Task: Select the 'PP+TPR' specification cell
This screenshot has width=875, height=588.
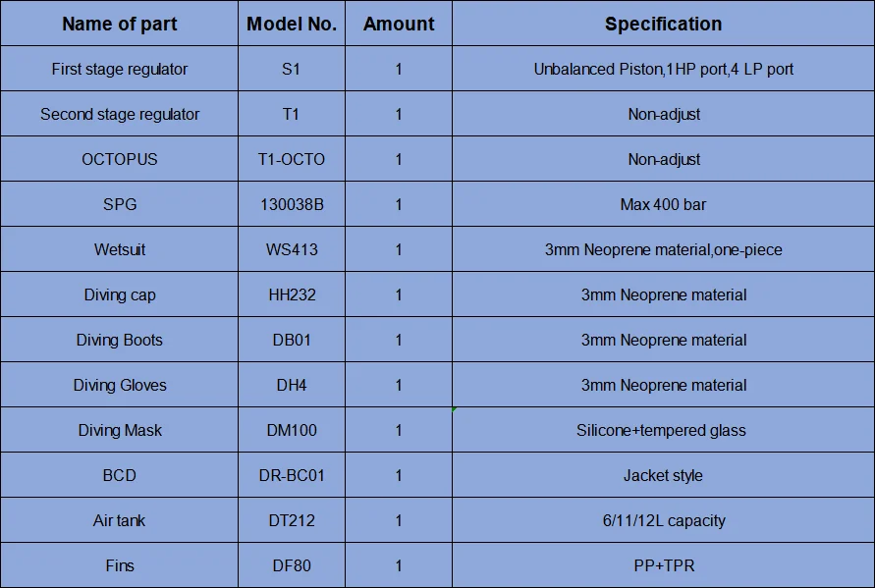Action: pyautogui.click(x=663, y=565)
